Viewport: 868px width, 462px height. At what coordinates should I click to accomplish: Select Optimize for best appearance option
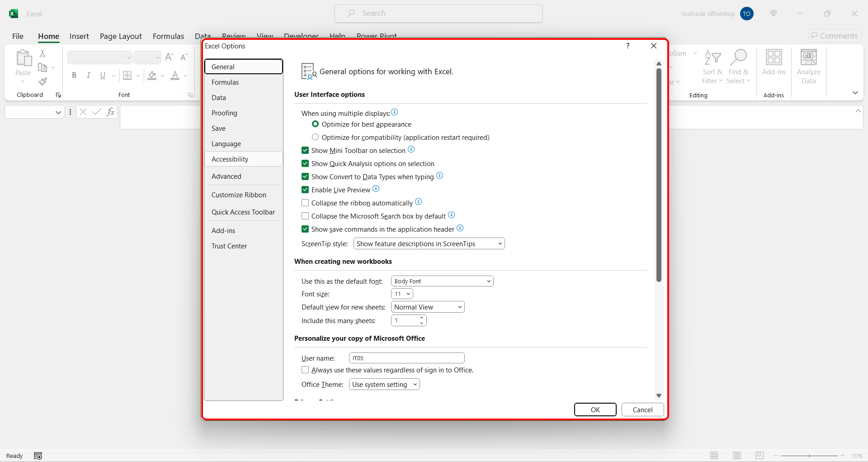316,124
